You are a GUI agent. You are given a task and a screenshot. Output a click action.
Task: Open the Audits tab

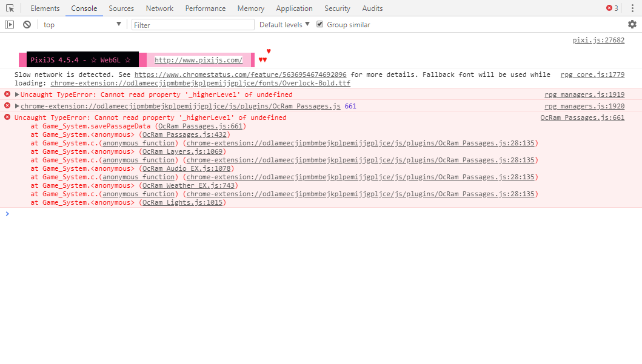coord(373,8)
